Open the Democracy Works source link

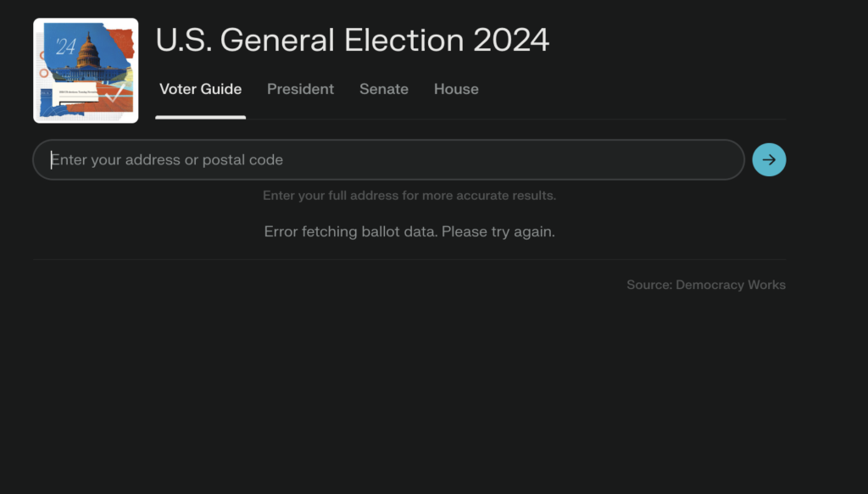coord(731,285)
